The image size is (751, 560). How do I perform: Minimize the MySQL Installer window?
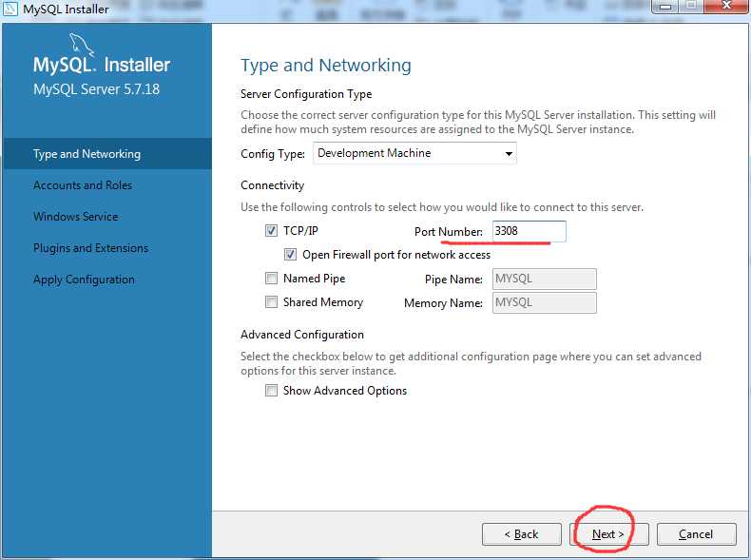tap(665, 7)
